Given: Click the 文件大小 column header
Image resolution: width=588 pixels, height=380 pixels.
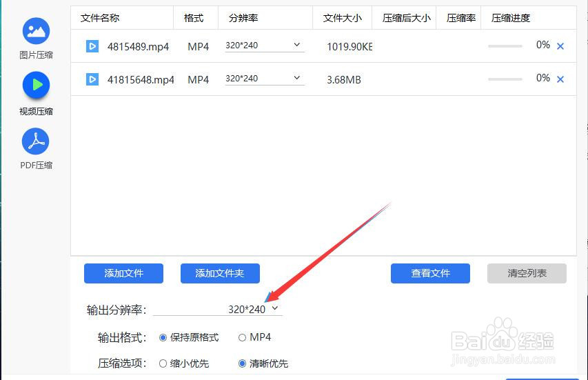Looking at the screenshot, I should 343,18.
